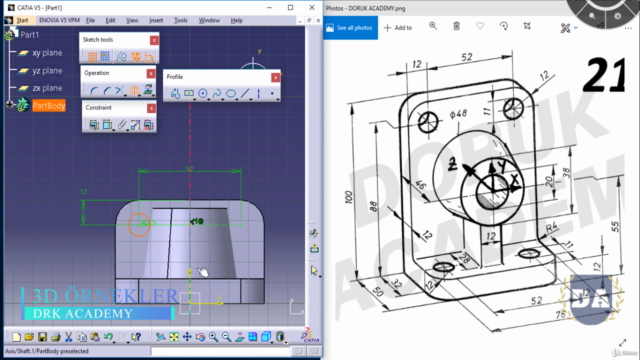
Task: Open Constraints Defined in Dialog Box tool
Action: coord(94,124)
